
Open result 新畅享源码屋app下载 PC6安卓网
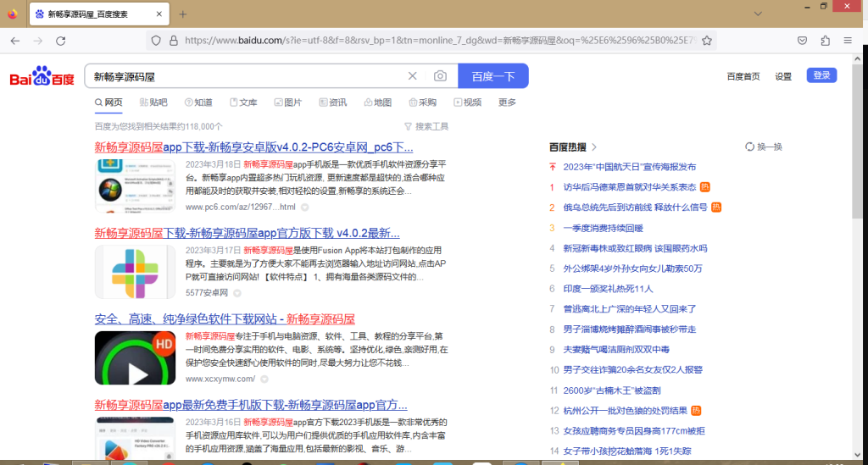[x=253, y=147]
